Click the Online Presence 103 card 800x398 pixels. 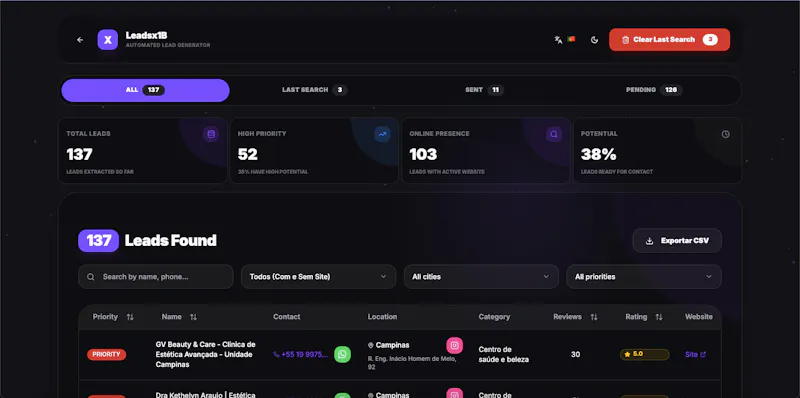[486, 151]
